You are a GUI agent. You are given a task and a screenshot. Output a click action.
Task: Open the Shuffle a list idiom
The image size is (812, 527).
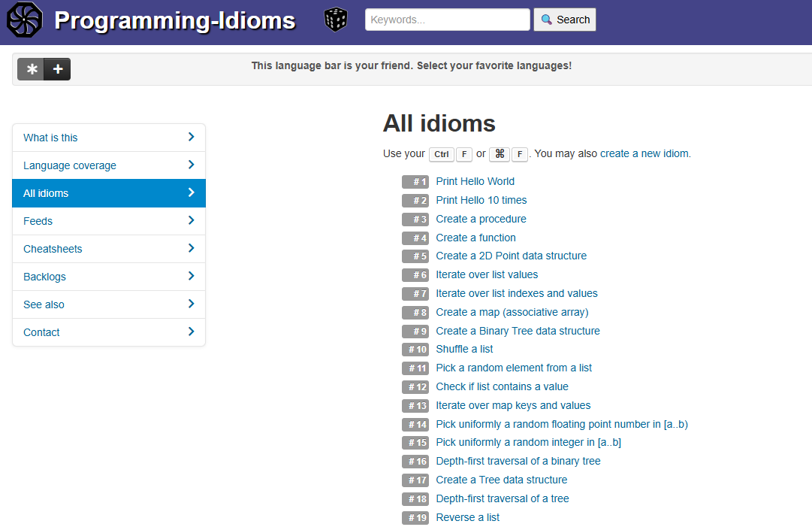pyautogui.click(x=464, y=350)
